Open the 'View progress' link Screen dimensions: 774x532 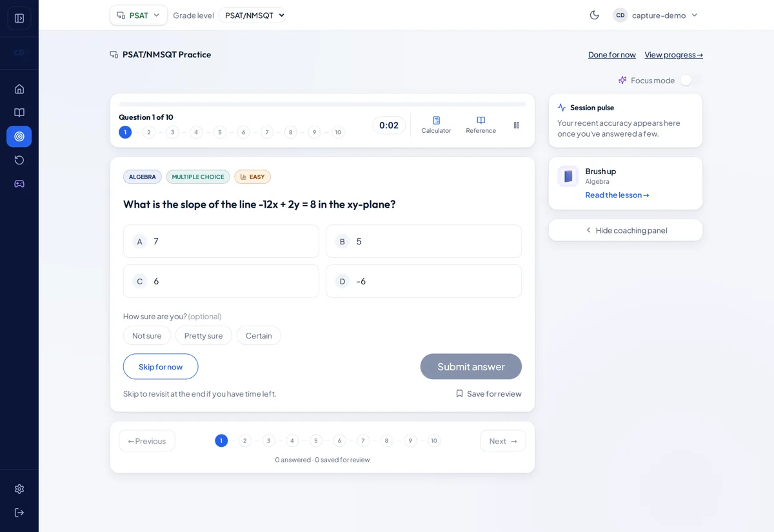tap(673, 55)
